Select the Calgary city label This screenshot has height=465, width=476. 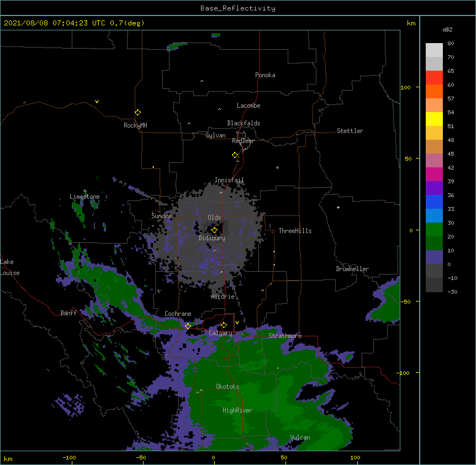point(220,333)
